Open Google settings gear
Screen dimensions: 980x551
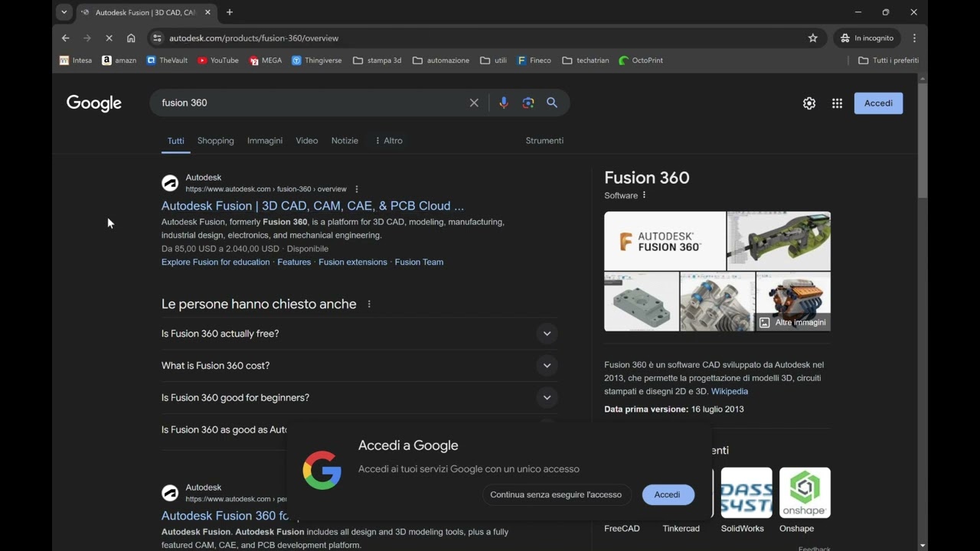click(809, 103)
